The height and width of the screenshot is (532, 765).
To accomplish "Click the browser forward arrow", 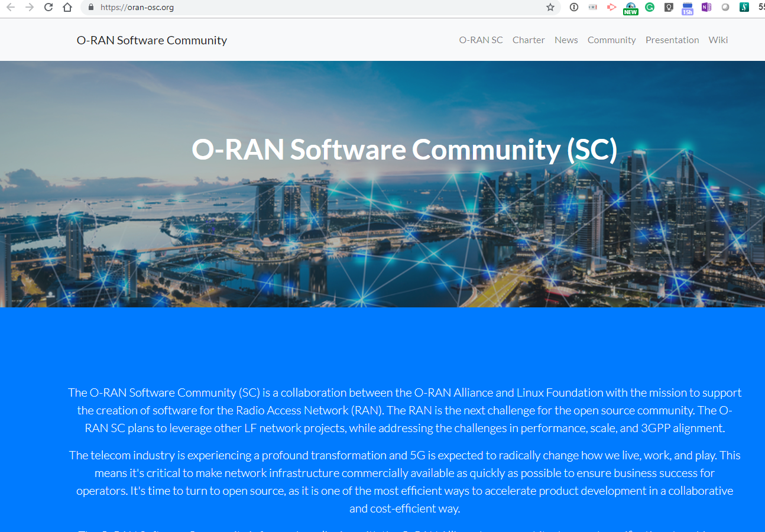I will (30, 7).
